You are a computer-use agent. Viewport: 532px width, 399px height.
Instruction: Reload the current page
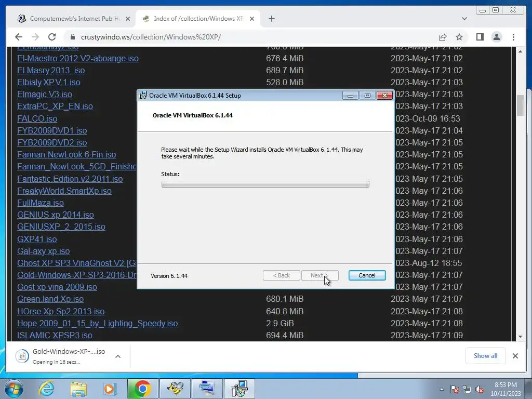52,37
